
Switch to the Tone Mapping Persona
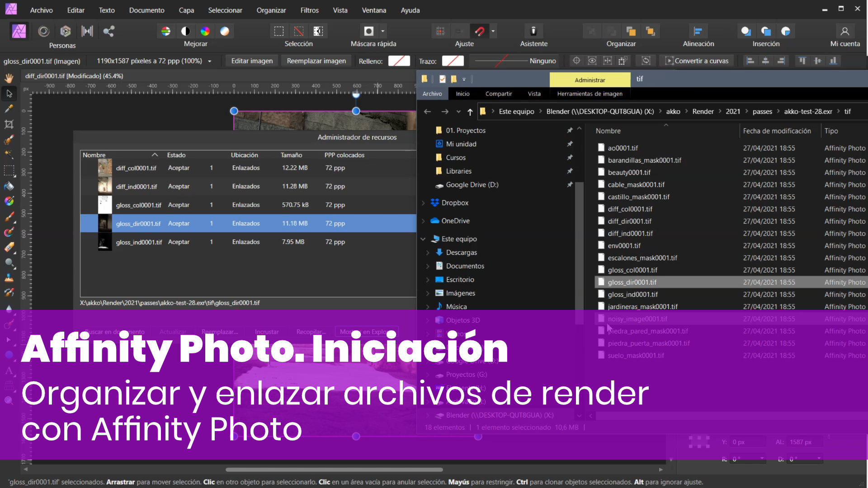tap(87, 31)
